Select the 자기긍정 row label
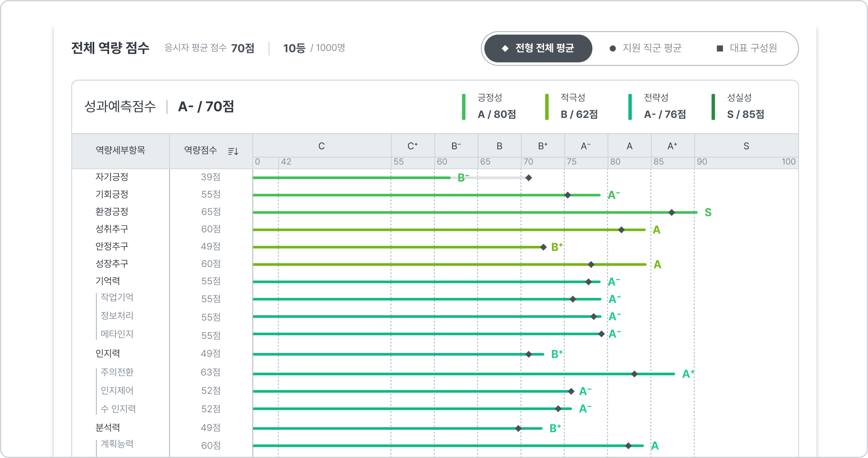The image size is (868, 458). pos(112,177)
